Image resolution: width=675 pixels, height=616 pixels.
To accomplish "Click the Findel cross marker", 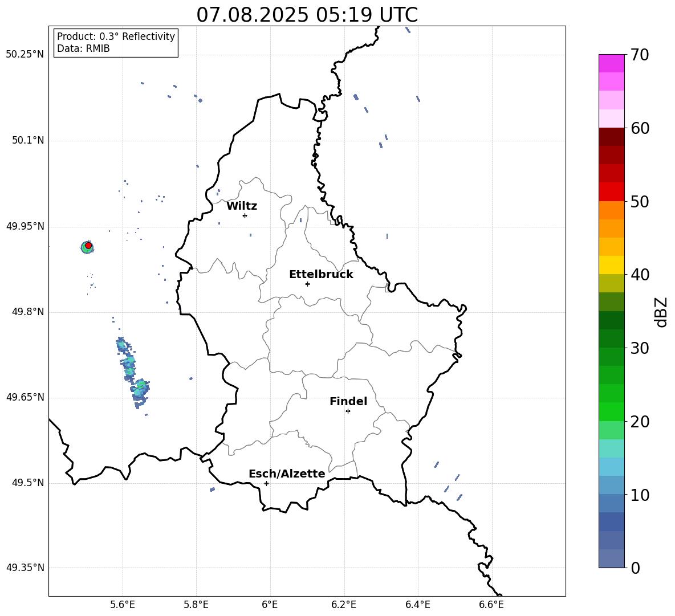I will click(348, 411).
